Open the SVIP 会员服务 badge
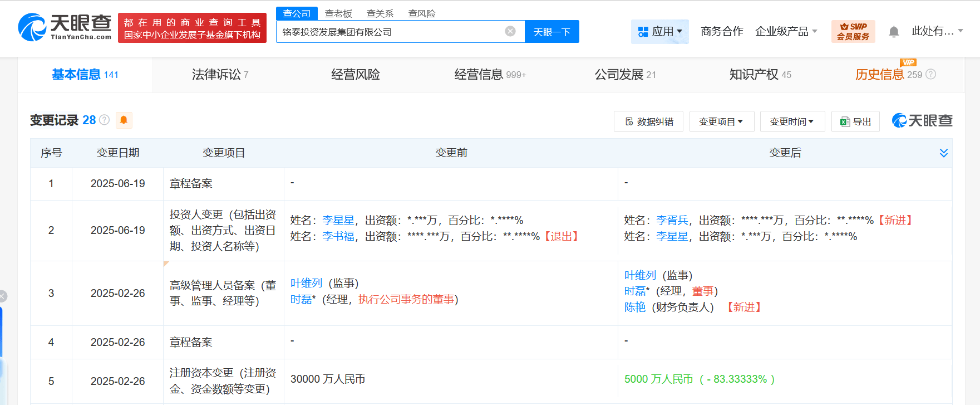The height and width of the screenshot is (405, 980). coord(853,31)
